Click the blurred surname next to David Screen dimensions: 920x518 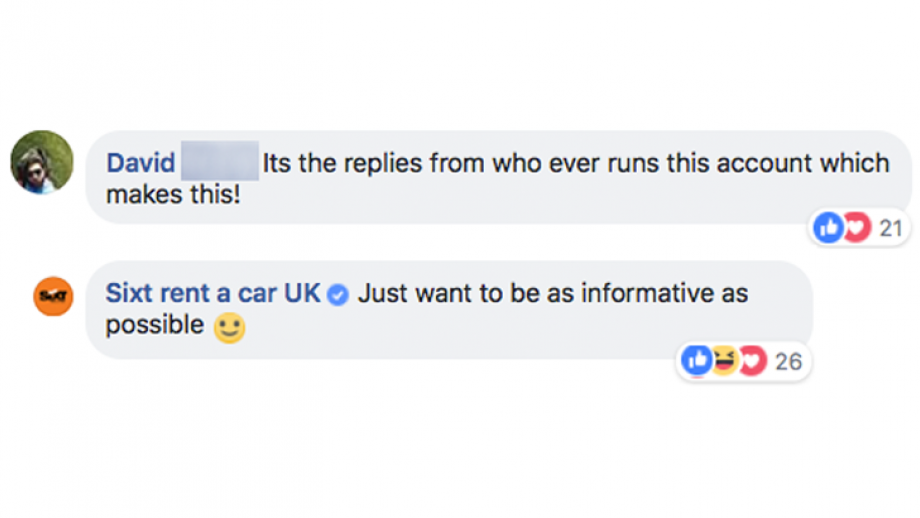point(219,161)
